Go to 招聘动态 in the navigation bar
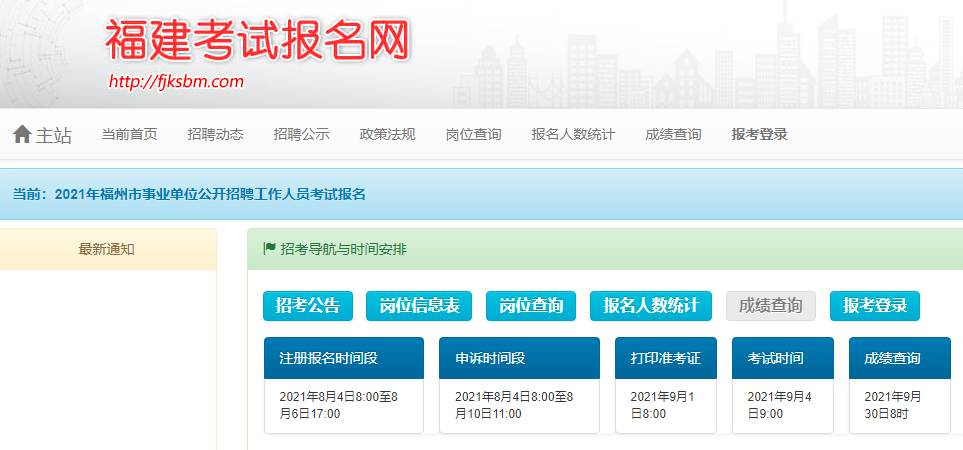963x450 pixels. [x=216, y=134]
